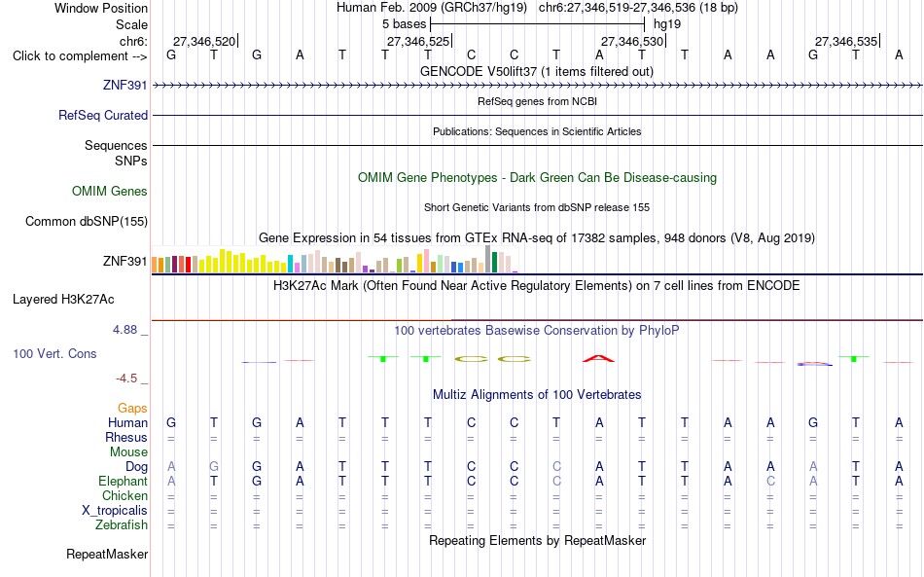924x577 pixels.
Task: Select the Dog species label
Action: (136, 467)
